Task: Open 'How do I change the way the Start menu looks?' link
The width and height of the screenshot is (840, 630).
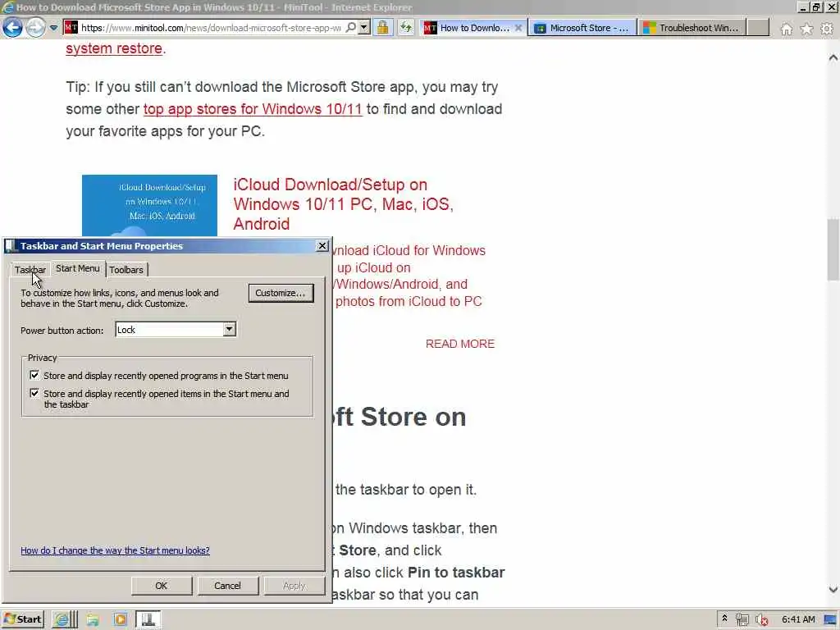Action: pos(115,550)
